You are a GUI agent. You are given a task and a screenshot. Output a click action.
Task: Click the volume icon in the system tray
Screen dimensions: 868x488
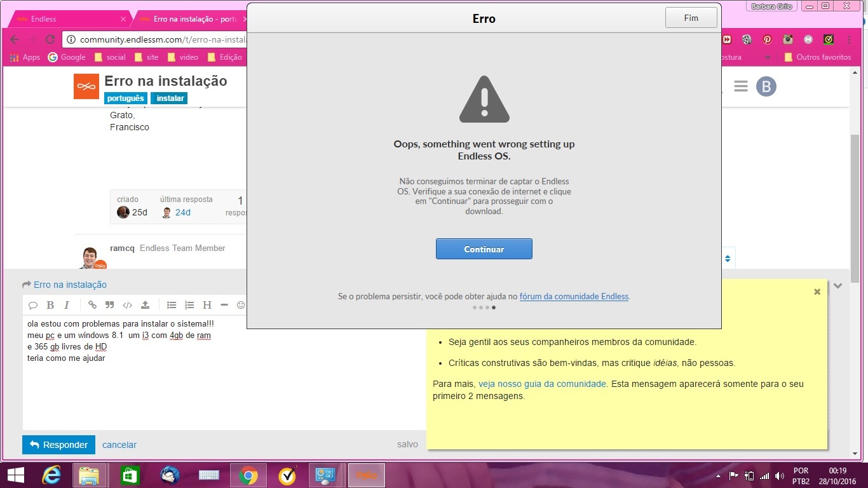778,475
